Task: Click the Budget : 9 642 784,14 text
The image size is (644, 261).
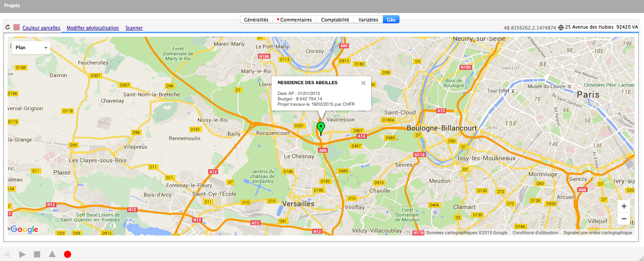Action: (300, 98)
